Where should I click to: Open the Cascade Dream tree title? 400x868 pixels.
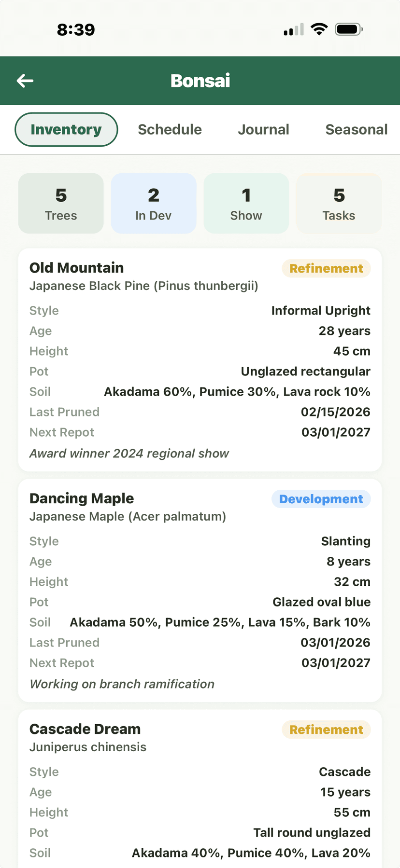tap(85, 729)
